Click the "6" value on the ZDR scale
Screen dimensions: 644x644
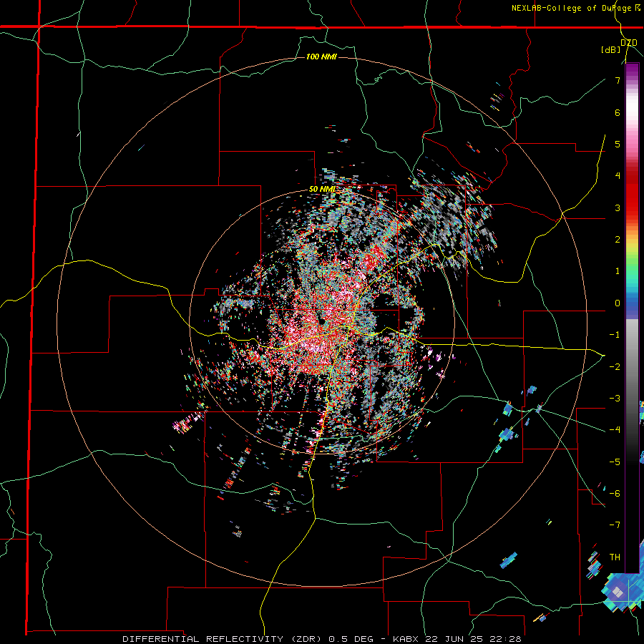[618, 112]
